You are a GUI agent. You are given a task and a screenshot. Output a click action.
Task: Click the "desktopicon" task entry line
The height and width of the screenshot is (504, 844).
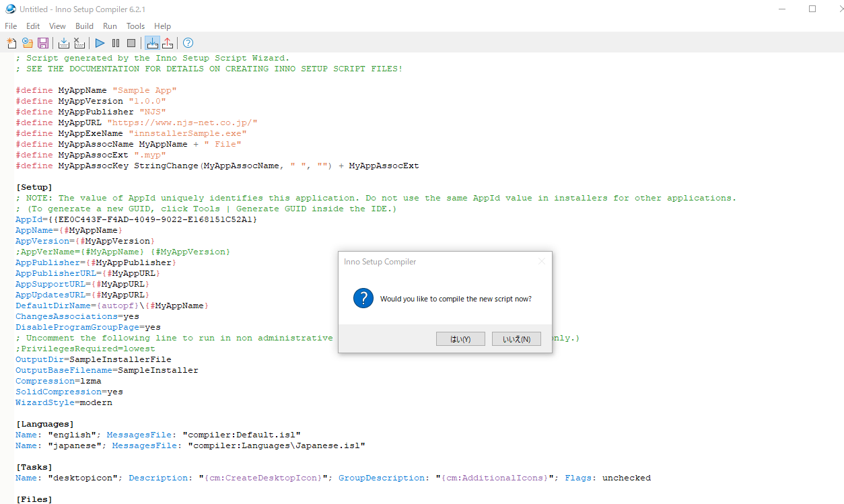(333, 478)
